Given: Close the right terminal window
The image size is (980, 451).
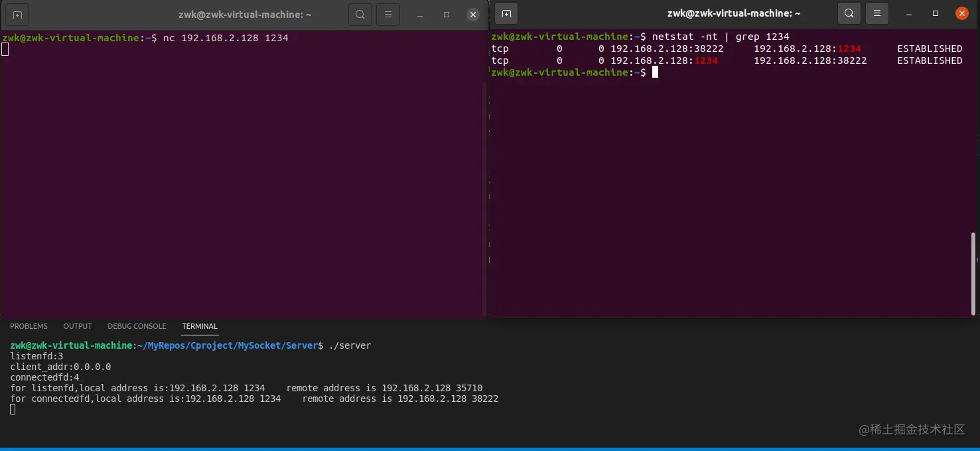Looking at the screenshot, I should click(961, 13).
